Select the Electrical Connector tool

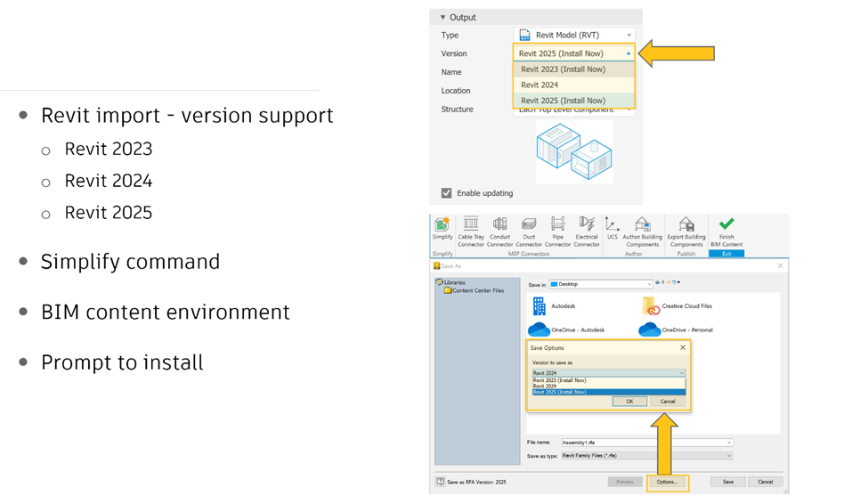point(587,224)
